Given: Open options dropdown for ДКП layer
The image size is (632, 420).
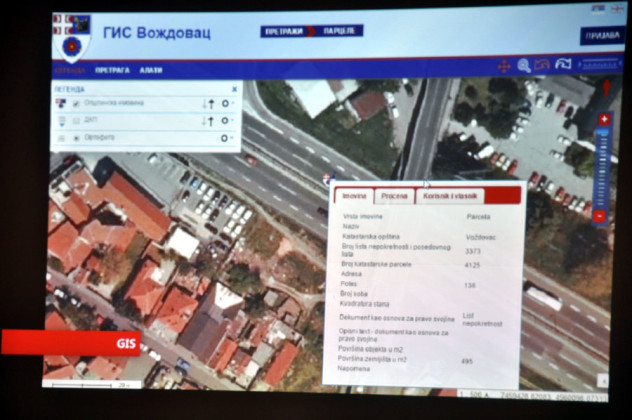Looking at the screenshot, I should click(x=227, y=121).
